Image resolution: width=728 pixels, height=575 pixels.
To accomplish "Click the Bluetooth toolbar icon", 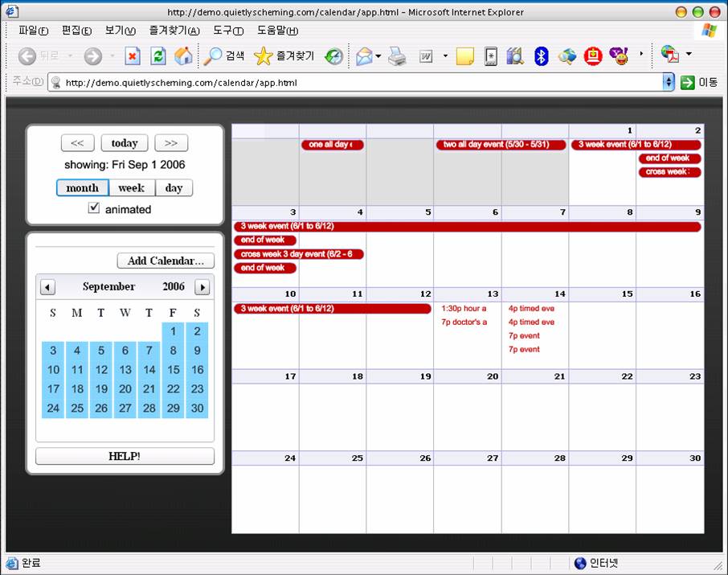I will [x=541, y=56].
